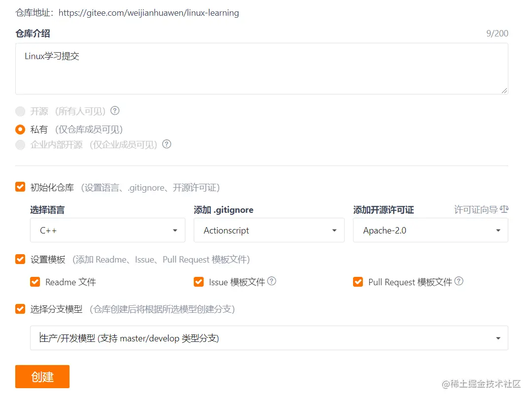
Task: Open the 选择语言 dropdown showing C++
Action: (107, 230)
